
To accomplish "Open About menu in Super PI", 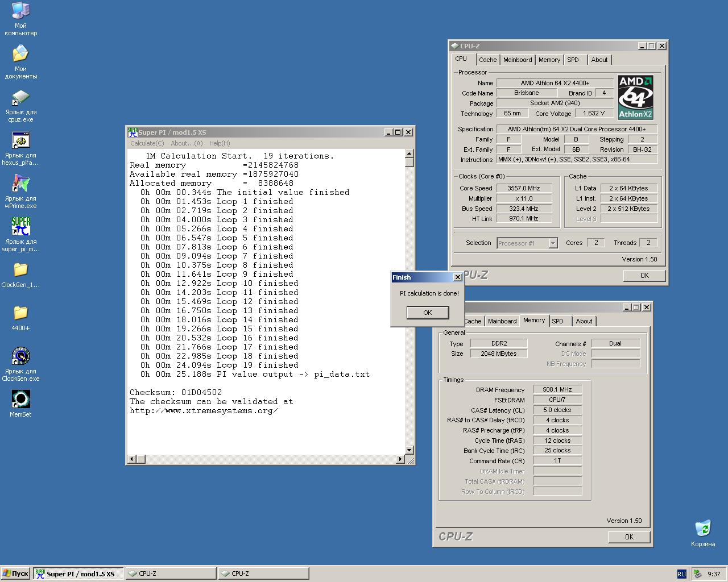I will (187, 143).
